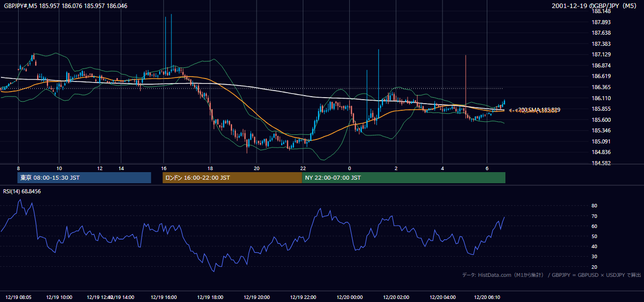644x302 pixels.
Task: Click the RSI scale value 80
Action: click(594, 206)
